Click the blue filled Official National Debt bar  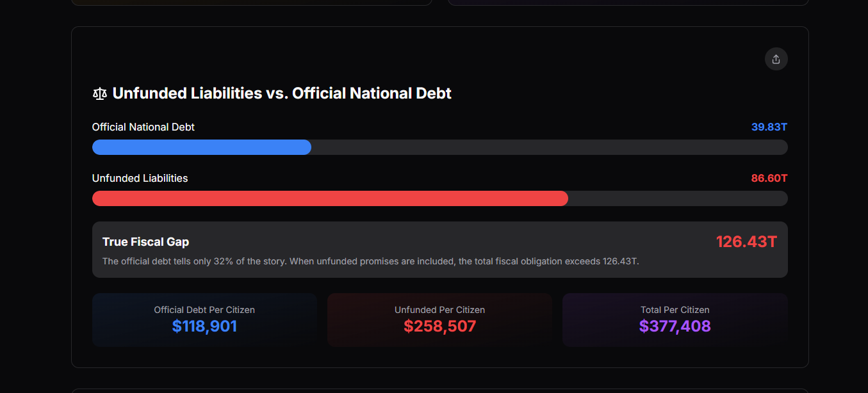(x=202, y=147)
